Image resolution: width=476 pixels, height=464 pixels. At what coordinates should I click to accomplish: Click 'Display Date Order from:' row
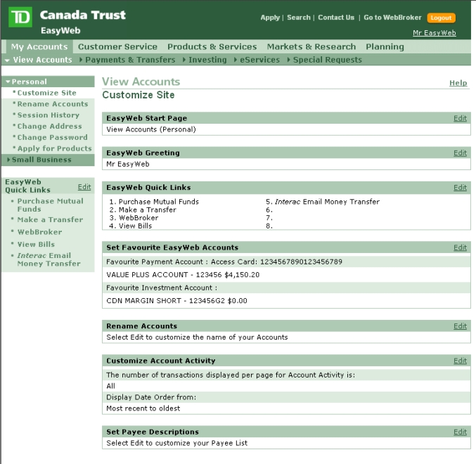coord(286,397)
